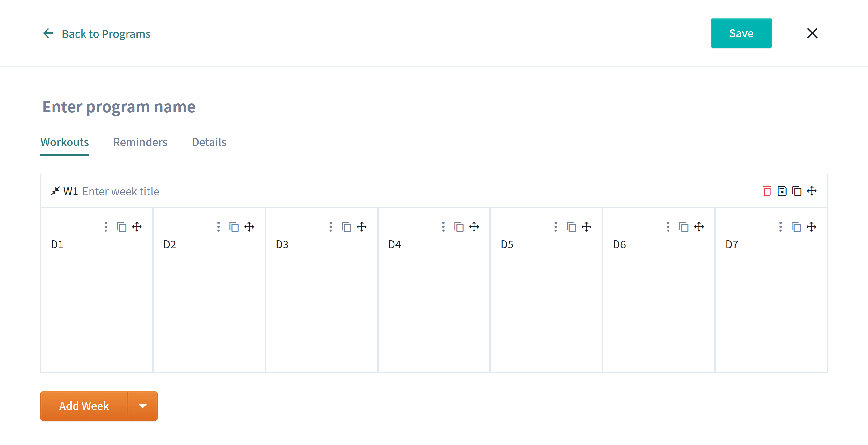
Task: Copy the D5 day with its duplicate icon
Action: (571, 227)
